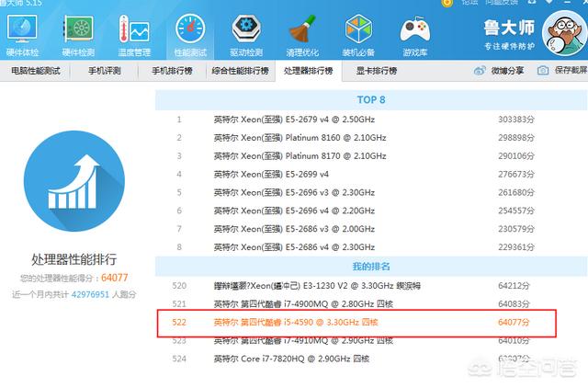Screen dimensions: 588x388
Task: Click the 鲁大师 mascot avatar
Action: pos(565,33)
